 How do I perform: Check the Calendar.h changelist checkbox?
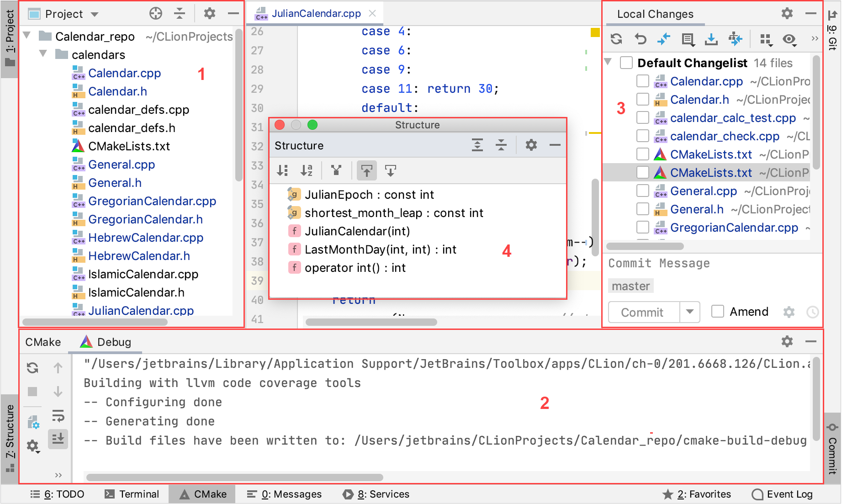click(x=643, y=99)
